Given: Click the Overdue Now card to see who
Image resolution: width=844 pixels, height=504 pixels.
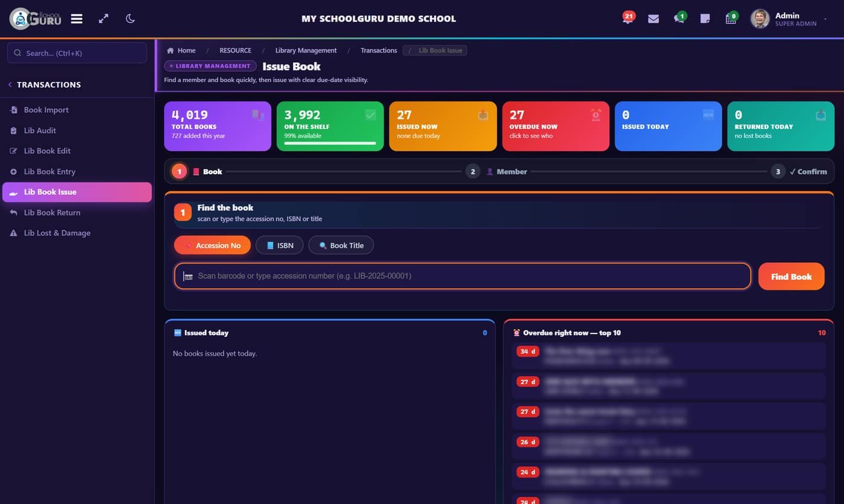Looking at the screenshot, I should 556,126.
